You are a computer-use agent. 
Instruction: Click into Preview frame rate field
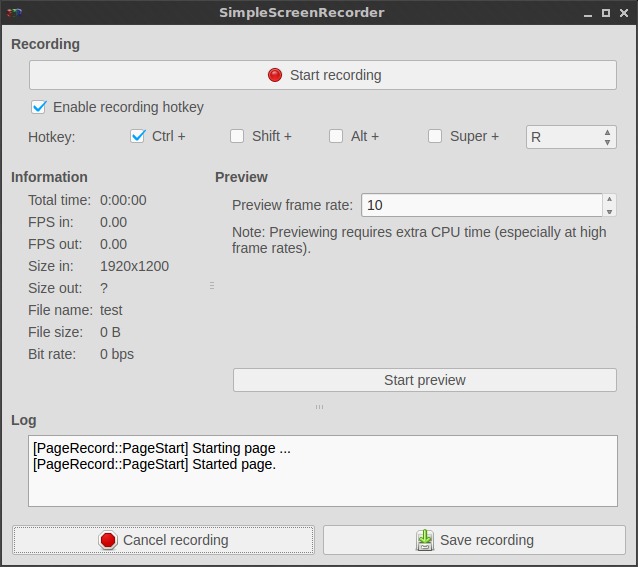click(481, 205)
